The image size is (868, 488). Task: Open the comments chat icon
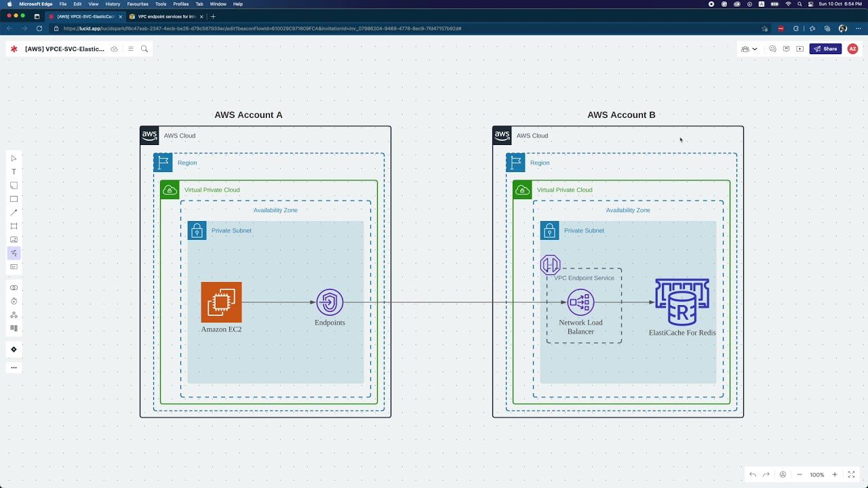pyautogui.click(x=772, y=49)
